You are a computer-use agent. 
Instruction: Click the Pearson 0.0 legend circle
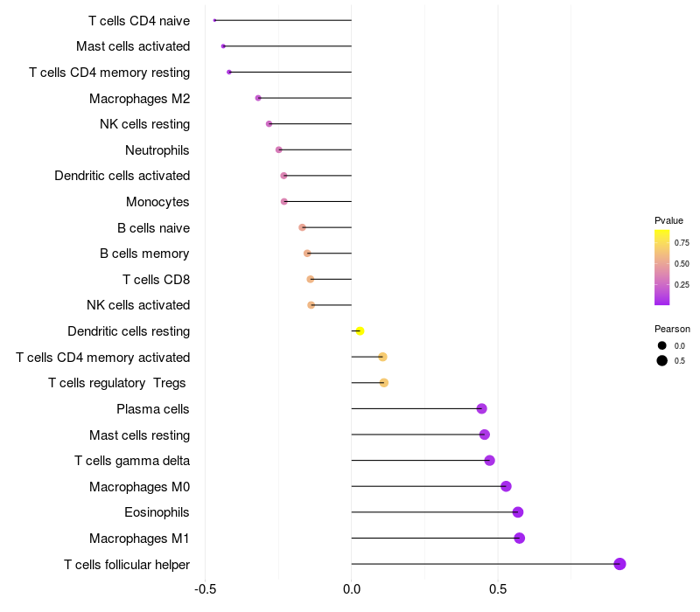pos(662,345)
